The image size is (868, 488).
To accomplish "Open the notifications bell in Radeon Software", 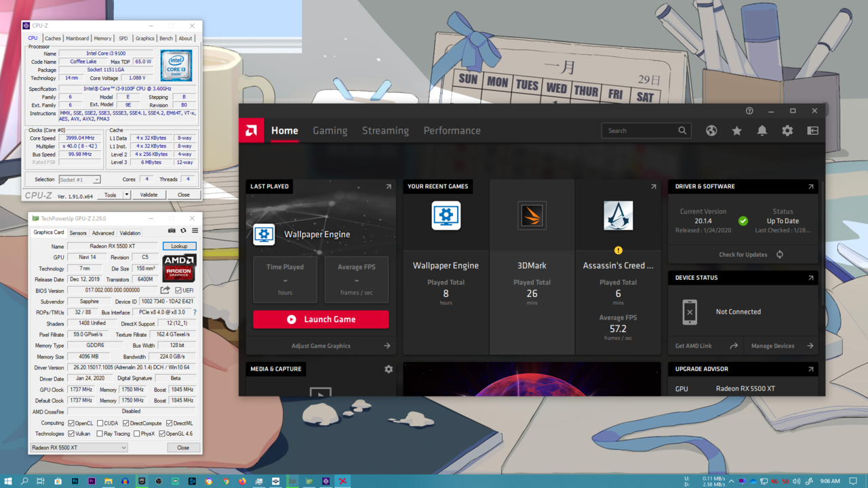I will (x=762, y=131).
